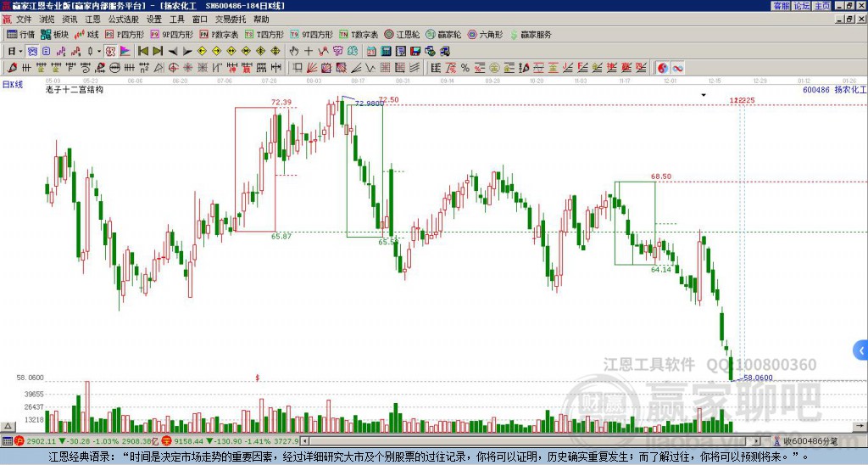Open the 交易委托 menu
The width and height of the screenshot is (868, 465).
click(x=231, y=20)
